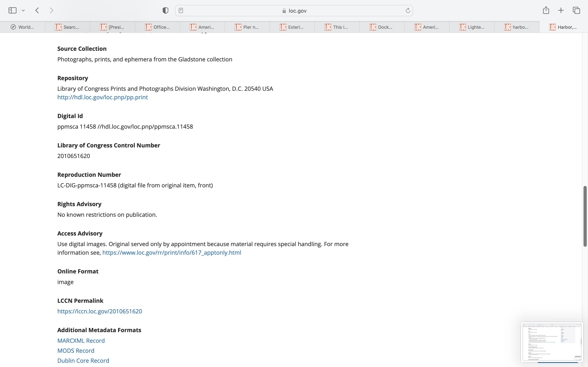Show the Reader view page icon
588x367 pixels.
181,10
